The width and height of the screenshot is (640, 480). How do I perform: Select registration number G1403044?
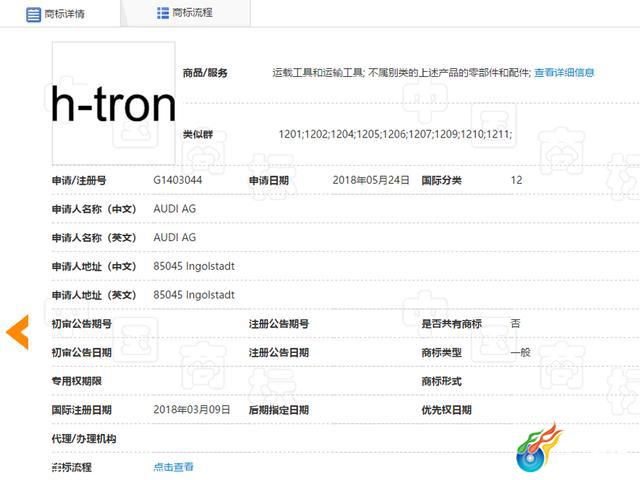tap(178, 180)
